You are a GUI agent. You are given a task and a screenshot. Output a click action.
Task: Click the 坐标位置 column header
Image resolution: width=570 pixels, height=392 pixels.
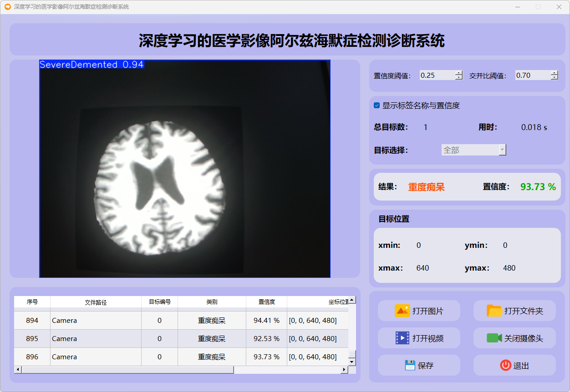click(x=318, y=302)
